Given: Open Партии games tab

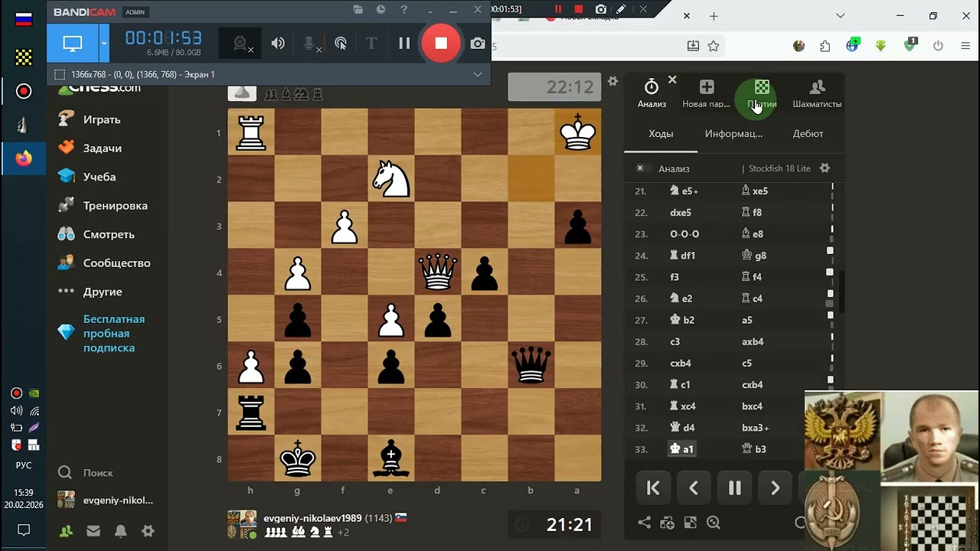Looking at the screenshot, I should point(762,93).
